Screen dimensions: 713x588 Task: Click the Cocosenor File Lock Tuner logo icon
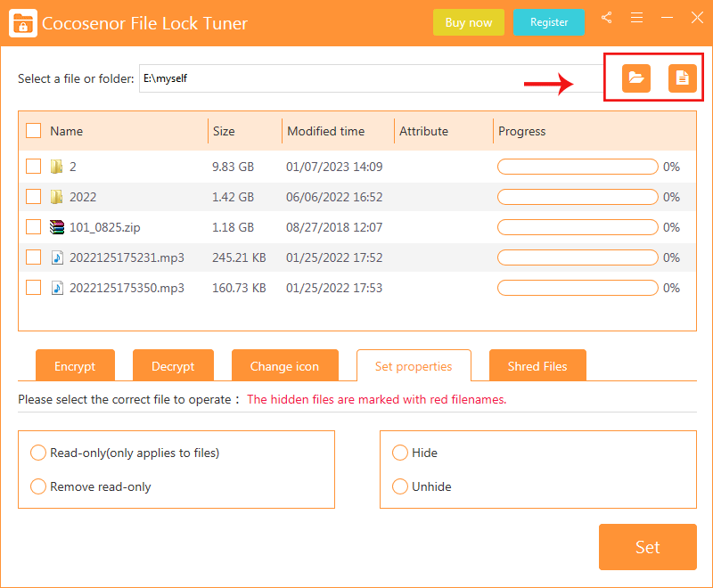pos(23,23)
